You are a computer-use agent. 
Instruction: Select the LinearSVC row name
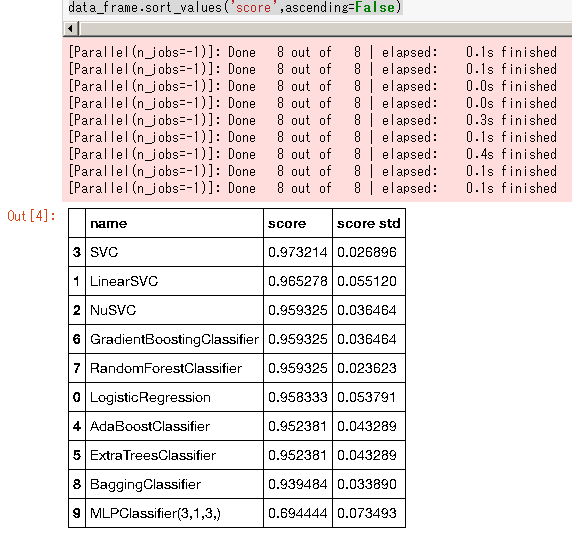pyautogui.click(x=174, y=281)
